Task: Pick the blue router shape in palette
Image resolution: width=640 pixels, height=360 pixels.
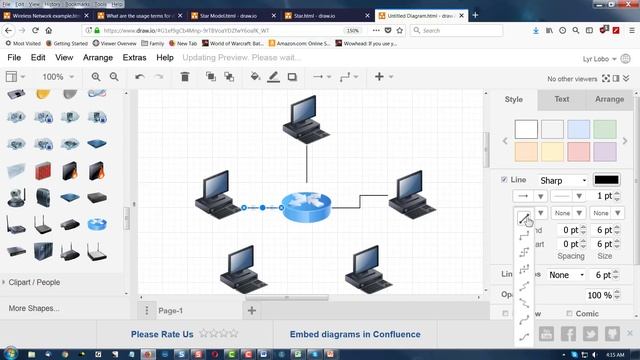Action: point(97,224)
